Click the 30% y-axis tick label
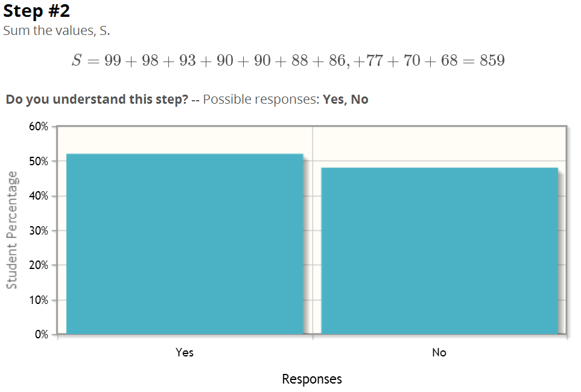This screenshot has width=581, height=392. tap(39, 230)
